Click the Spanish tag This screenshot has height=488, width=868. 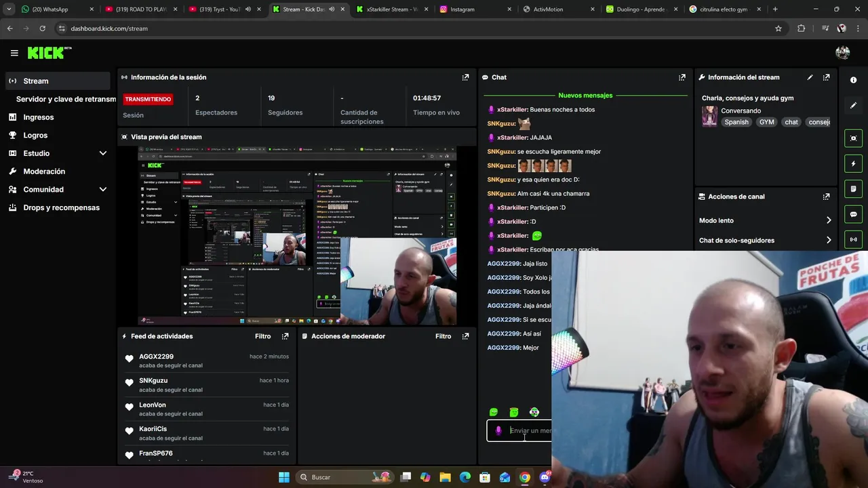click(736, 122)
